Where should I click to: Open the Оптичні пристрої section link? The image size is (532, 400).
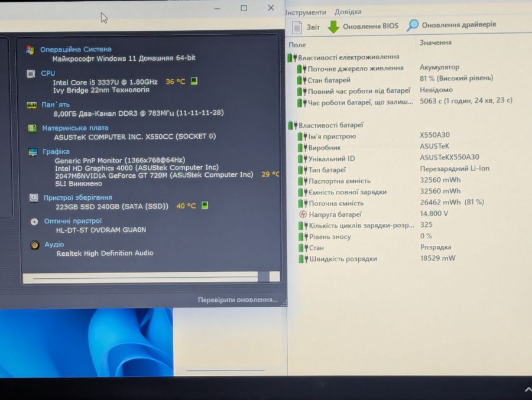pos(73,221)
